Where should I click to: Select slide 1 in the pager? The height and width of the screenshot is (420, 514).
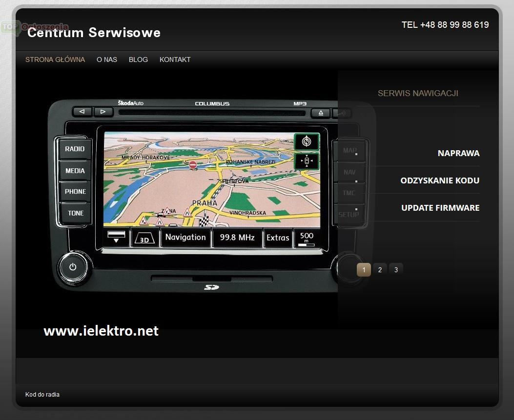(x=364, y=270)
